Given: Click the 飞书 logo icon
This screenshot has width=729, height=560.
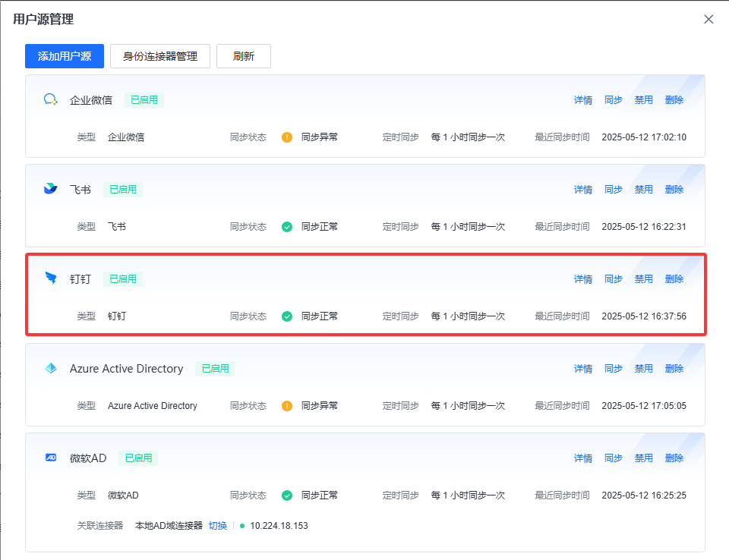Looking at the screenshot, I should [51, 189].
